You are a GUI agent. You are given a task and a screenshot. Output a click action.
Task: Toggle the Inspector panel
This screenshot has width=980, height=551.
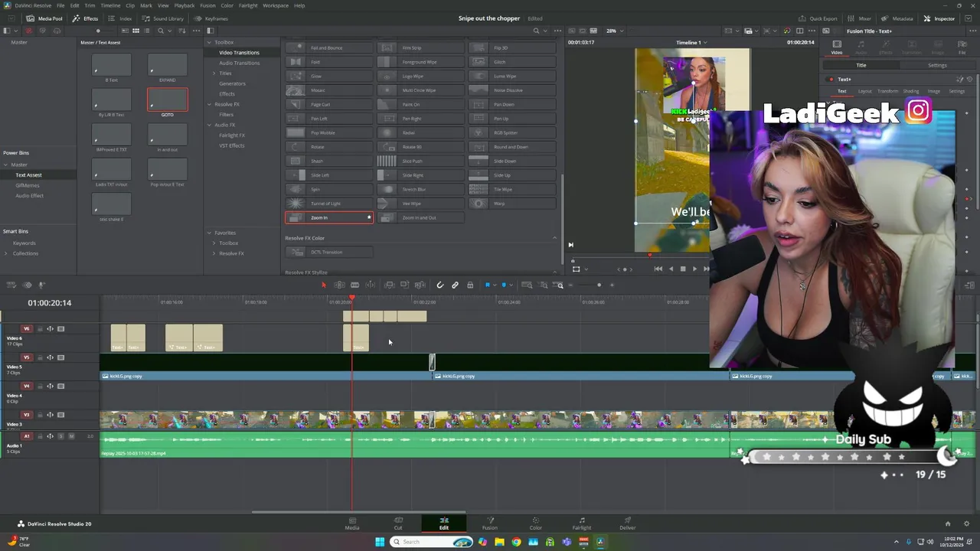[939, 18]
